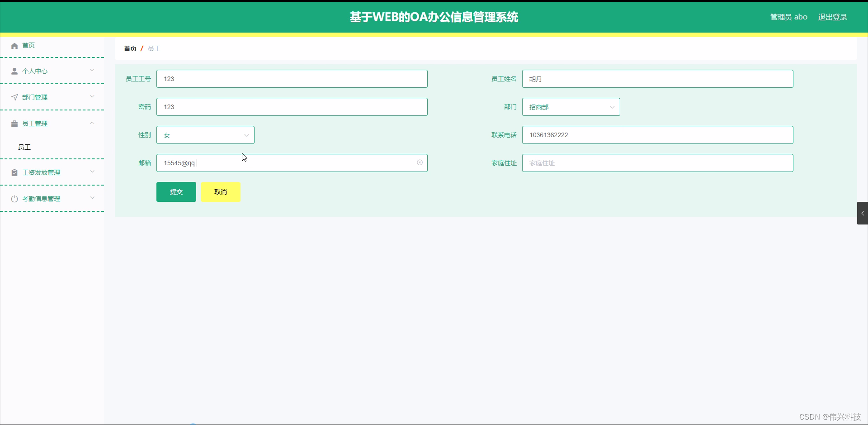The image size is (868, 425).
Task: Select the monitor icon for 工资发放管理
Action: pyautogui.click(x=14, y=172)
